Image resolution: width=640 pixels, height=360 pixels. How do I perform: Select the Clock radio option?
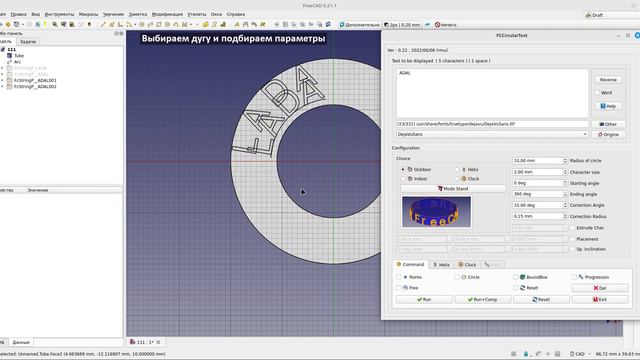457,179
